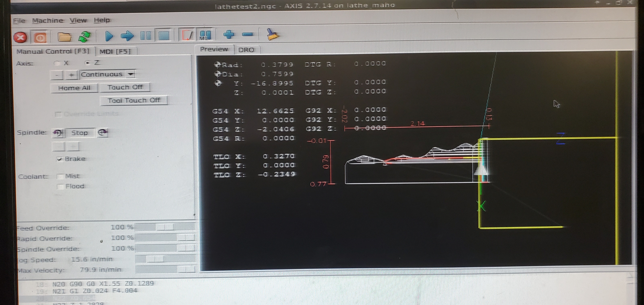Start spindle counterclockwise icon left of Stop
The height and width of the screenshot is (305, 644).
click(58, 133)
